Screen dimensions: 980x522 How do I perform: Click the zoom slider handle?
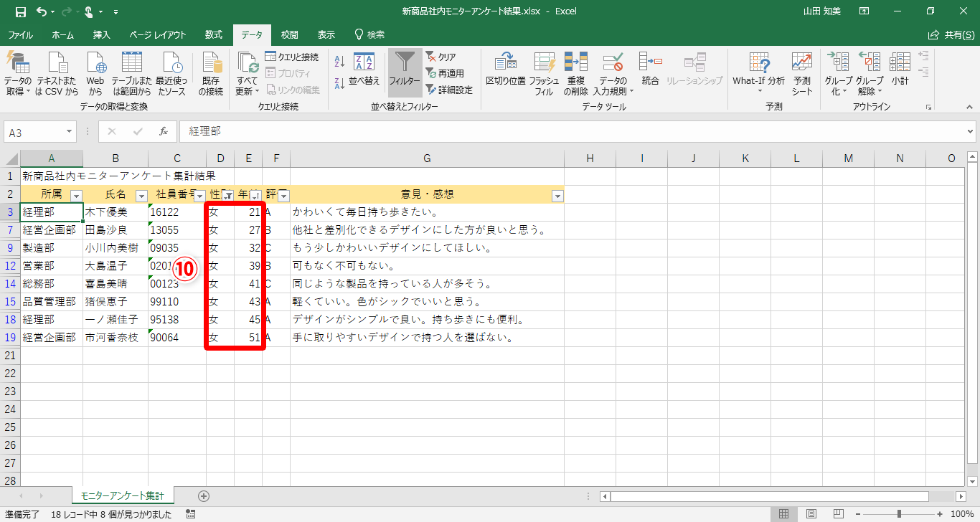click(x=898, y=514)
